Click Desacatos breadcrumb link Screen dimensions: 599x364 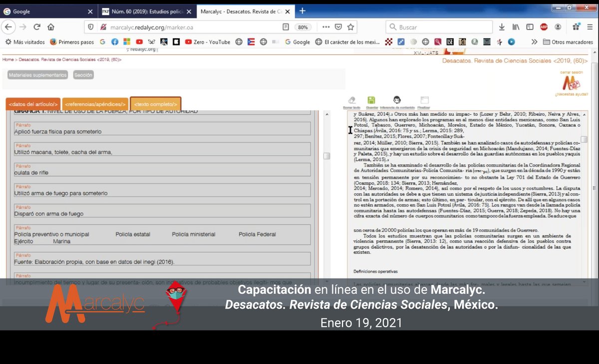click(x=70, y=59)
